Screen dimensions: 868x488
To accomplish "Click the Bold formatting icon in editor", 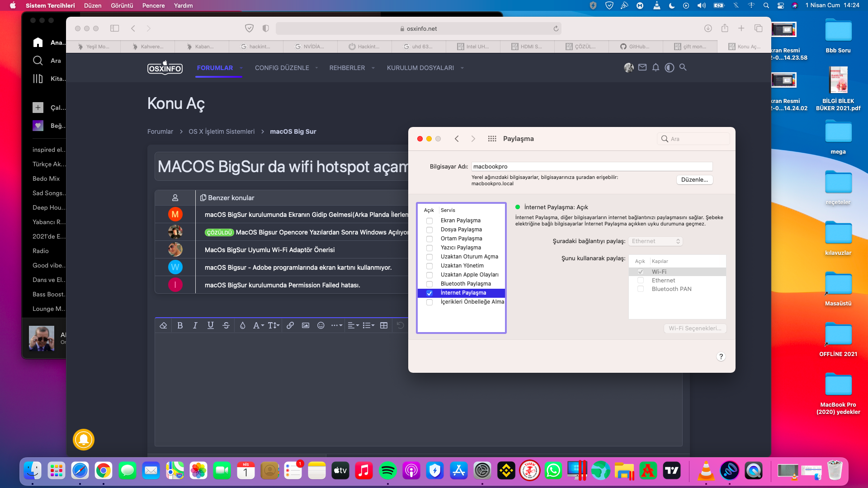I will coord(180,325).
